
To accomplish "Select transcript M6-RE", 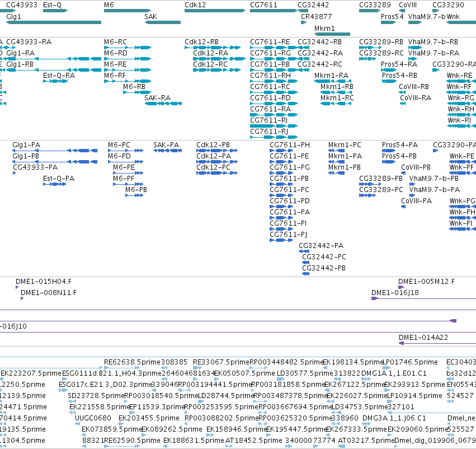I will pos(128,70).
